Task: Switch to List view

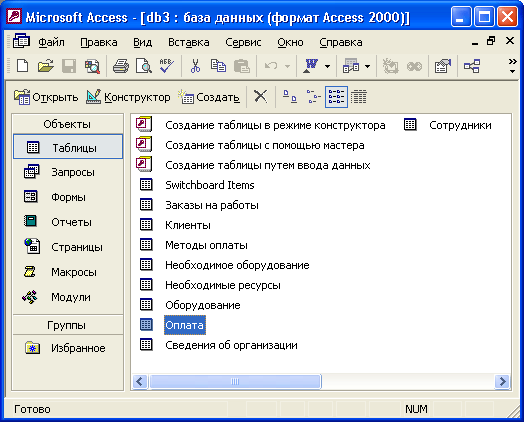Action: coord(336,97)
